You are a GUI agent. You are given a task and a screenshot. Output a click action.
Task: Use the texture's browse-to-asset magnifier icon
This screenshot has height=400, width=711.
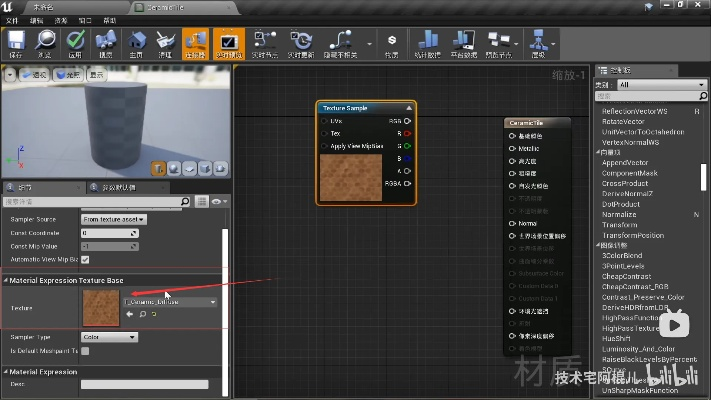142,314
